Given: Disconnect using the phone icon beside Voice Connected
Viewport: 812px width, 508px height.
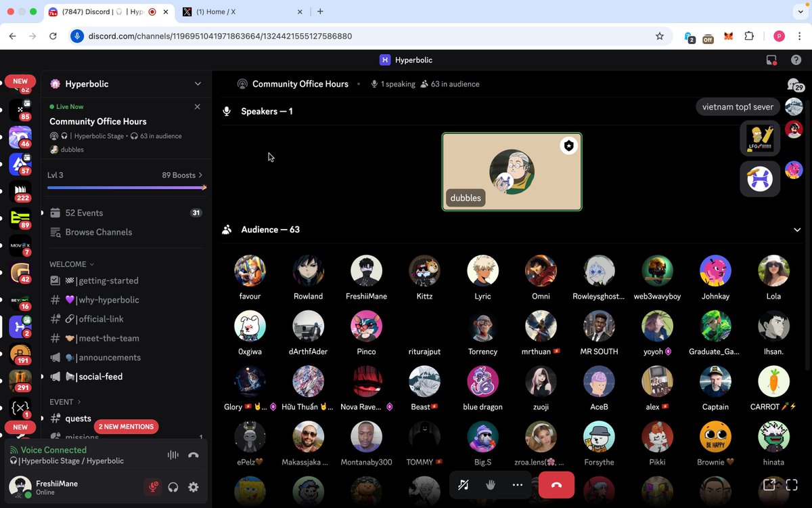Looking at the screenshot, I should pyautogui.click(x=194, y=454).
